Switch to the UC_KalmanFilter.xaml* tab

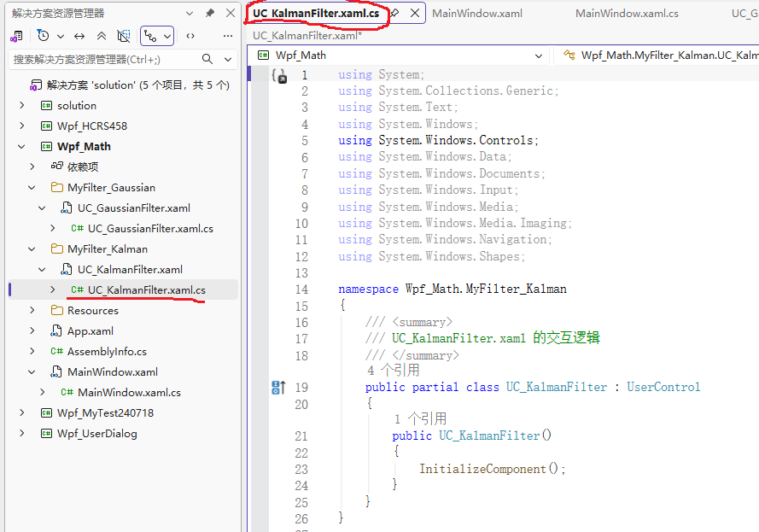[x=307, y=35]
